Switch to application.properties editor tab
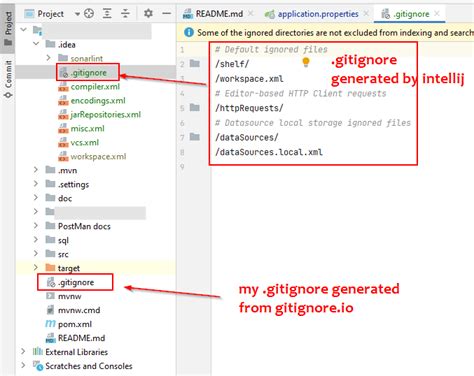This screenshot has height=376, width=474. pos(318,14)
